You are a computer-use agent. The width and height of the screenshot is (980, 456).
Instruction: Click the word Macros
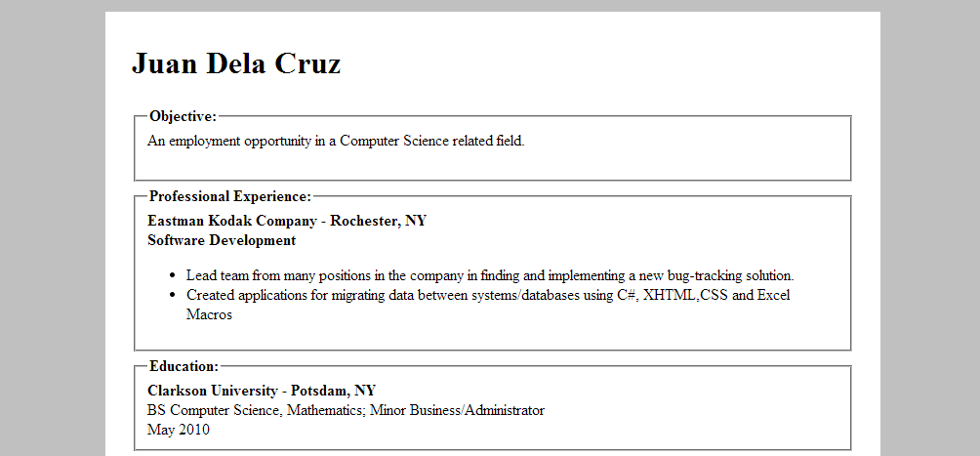pos(209,314)
